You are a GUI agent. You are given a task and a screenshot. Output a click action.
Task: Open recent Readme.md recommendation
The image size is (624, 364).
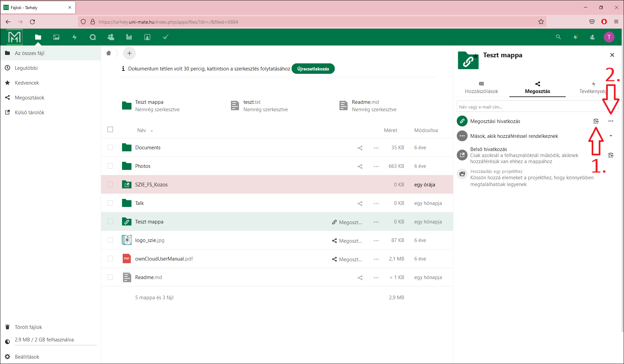[368, 105]
